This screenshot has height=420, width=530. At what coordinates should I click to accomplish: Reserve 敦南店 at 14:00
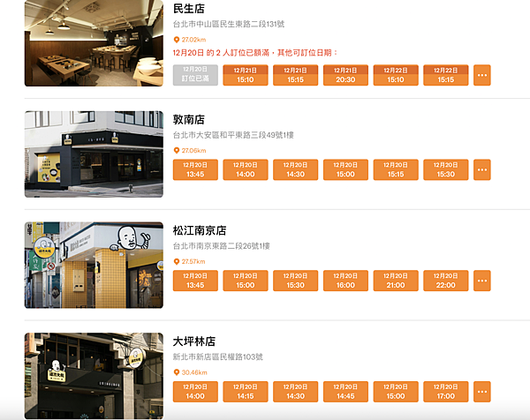coord(246,169)
